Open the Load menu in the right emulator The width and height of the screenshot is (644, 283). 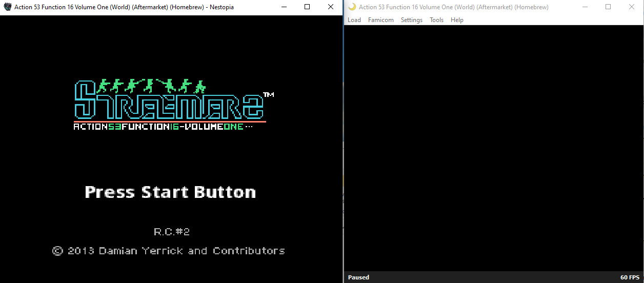tap(354, 20)
